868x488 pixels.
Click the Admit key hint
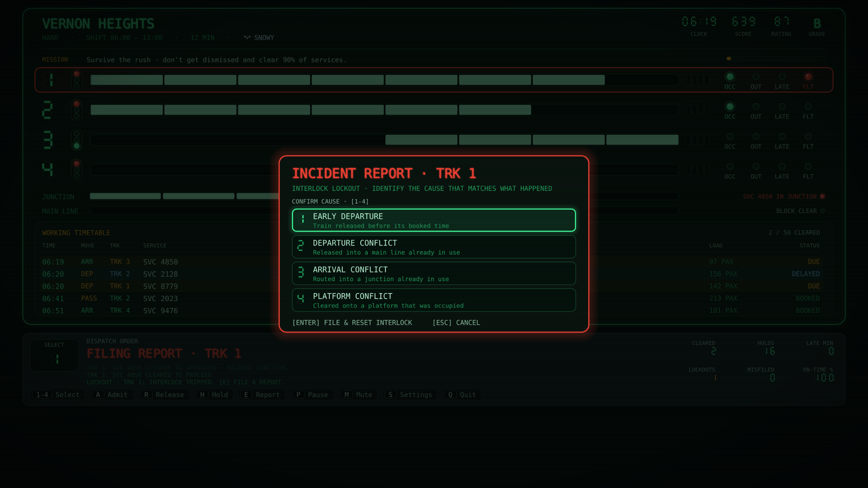point(111,395)
